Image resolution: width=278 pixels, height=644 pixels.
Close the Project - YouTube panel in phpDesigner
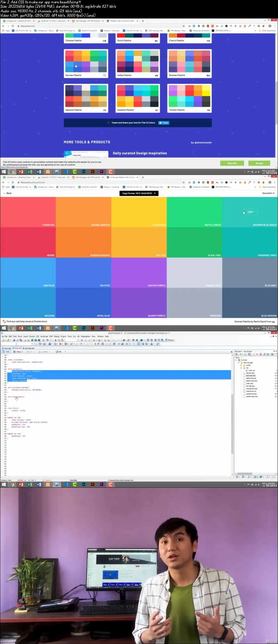pyautogui.click(x=276, y=351)
